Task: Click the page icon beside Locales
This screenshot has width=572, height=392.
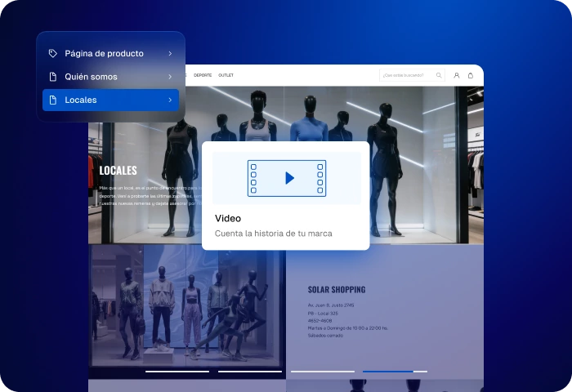Action: pyautogui.click(x=53, y=100)
